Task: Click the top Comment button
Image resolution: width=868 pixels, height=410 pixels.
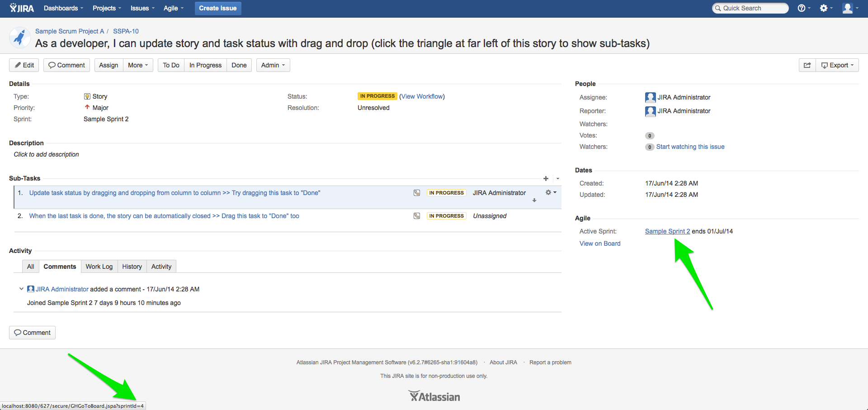Action: point(67,65)
